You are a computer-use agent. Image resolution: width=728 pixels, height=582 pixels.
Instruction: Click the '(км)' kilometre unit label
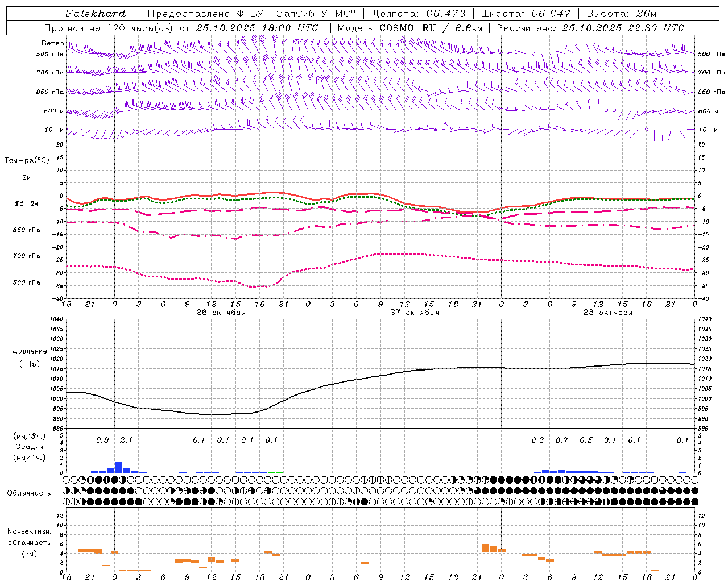(30, 554)
